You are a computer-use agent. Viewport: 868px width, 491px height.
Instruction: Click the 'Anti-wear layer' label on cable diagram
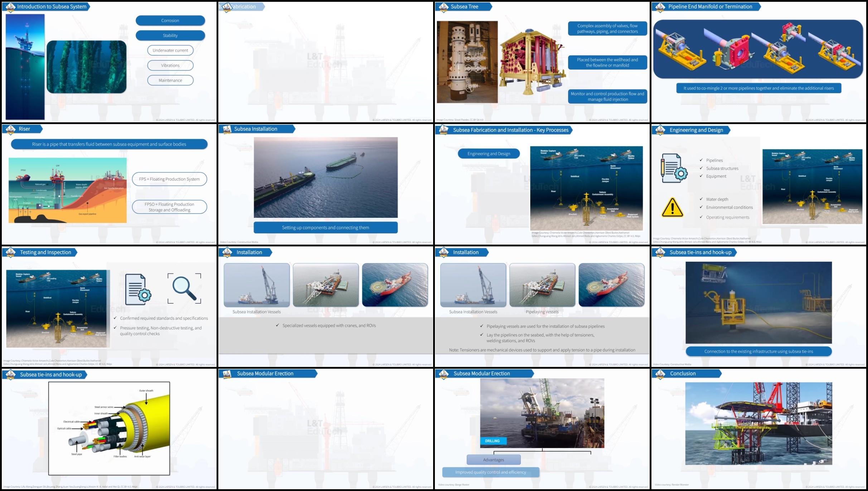[x=142, y=456]
